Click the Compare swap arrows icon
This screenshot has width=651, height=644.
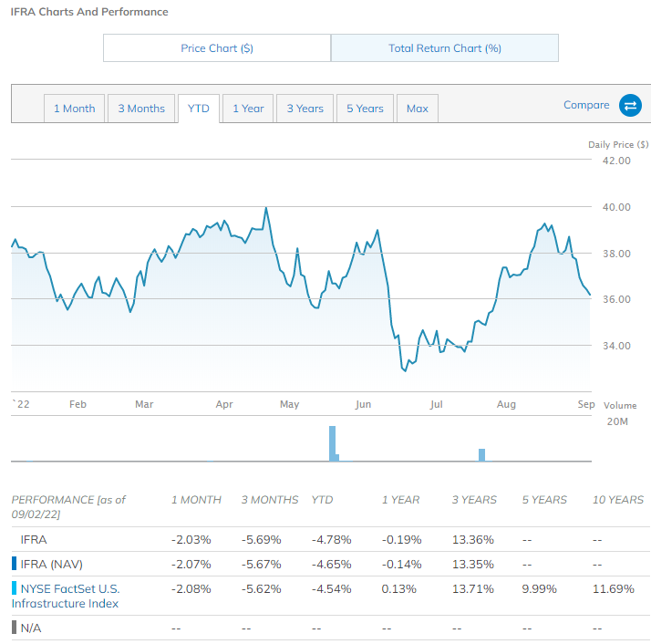tap(630, 106)
